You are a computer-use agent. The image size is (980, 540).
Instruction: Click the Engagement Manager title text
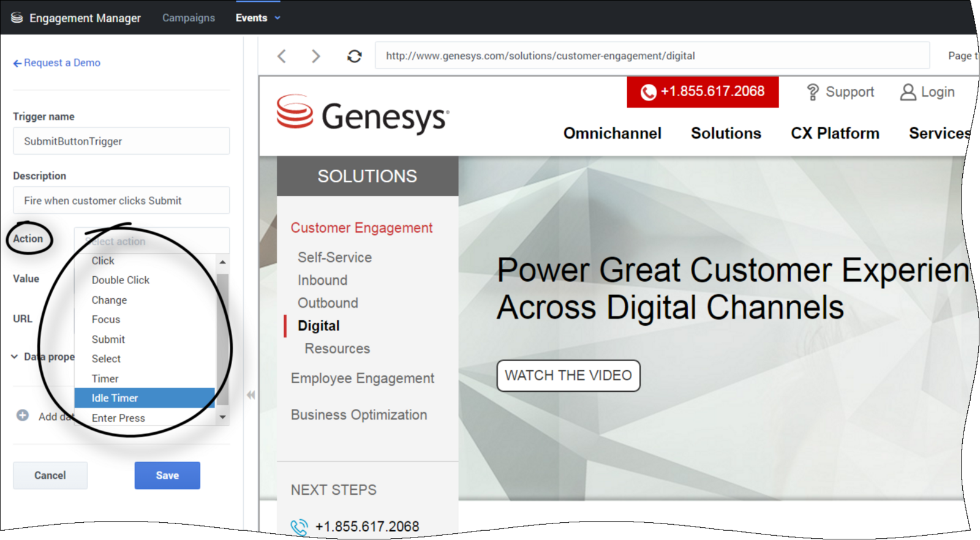coord(85,18)
